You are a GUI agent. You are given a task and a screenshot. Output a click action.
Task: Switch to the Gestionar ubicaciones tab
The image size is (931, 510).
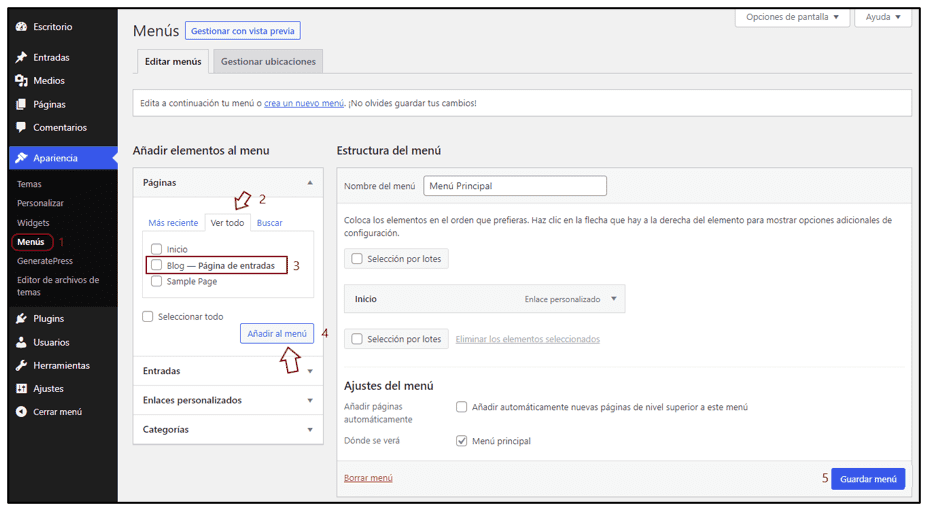pyautogui.click(x=268, y=61)
